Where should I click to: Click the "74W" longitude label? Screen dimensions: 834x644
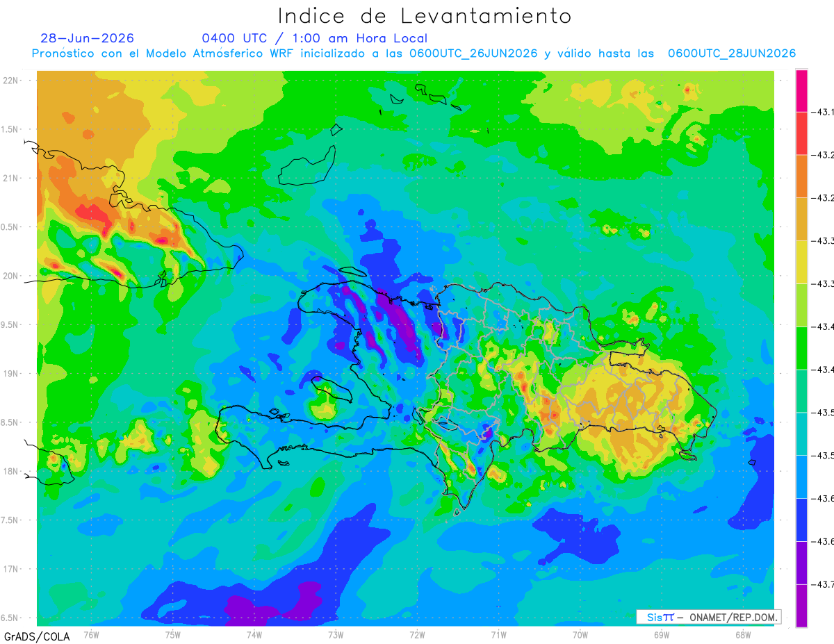[x=254, y=634]
